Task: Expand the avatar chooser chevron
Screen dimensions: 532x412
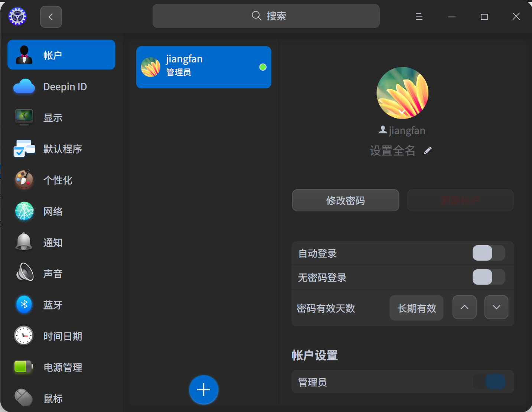Action: tap(402, 111)
